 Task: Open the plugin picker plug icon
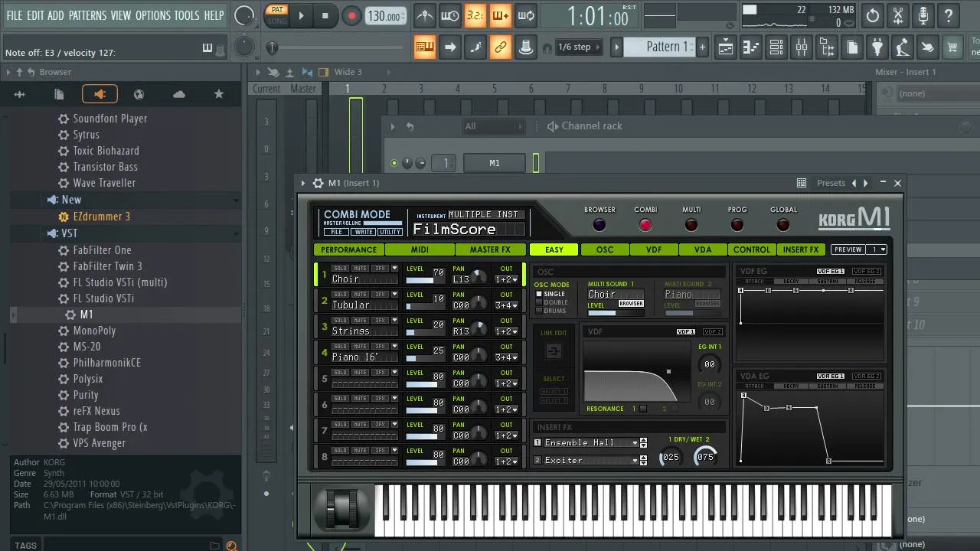[x=877, y=47]
